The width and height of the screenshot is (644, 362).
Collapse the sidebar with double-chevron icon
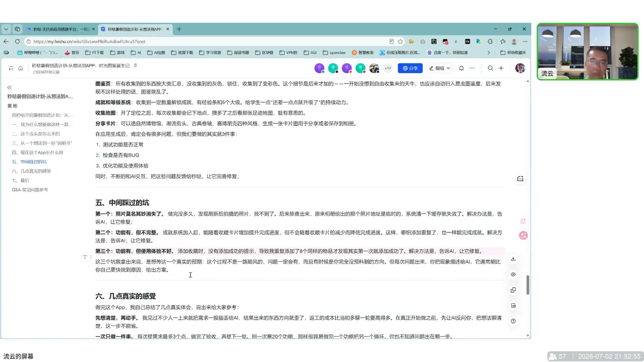(9, 87)
